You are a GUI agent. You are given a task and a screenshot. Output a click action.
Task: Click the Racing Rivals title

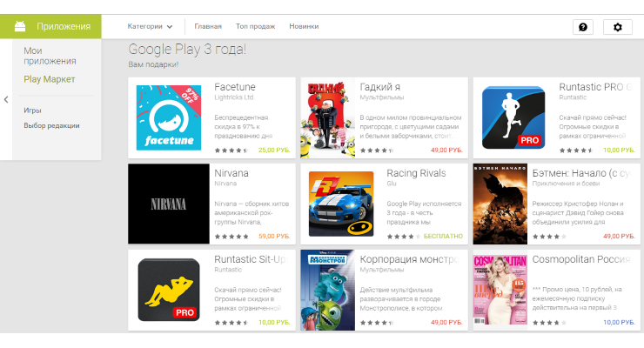coord(416,173)
